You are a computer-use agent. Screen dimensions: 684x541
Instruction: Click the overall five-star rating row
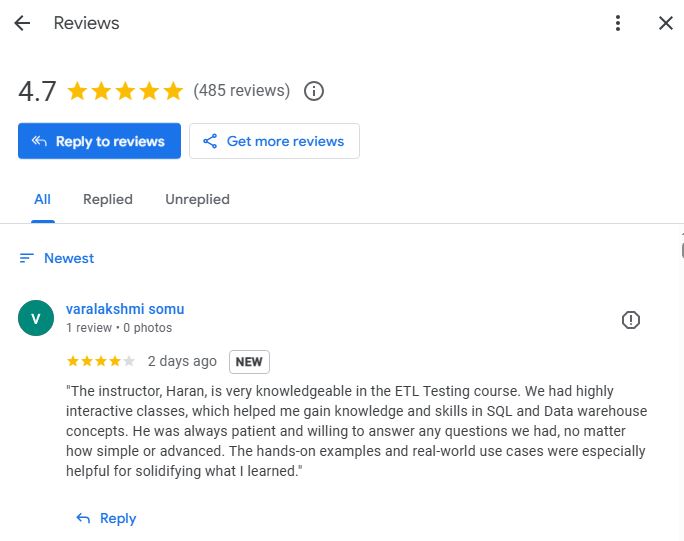tap(125, 91)
